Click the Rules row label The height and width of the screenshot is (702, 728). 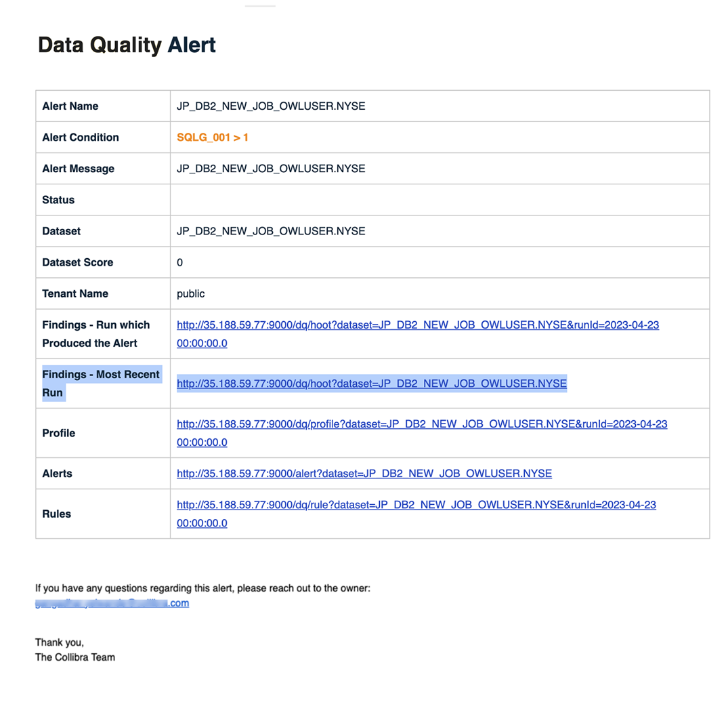click(56, 514)
